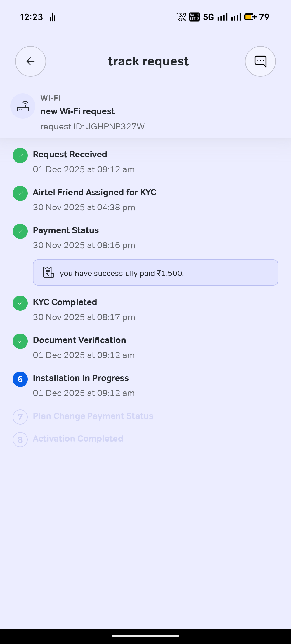Tap the KYC Completed green checkmark

pos(20,303)
